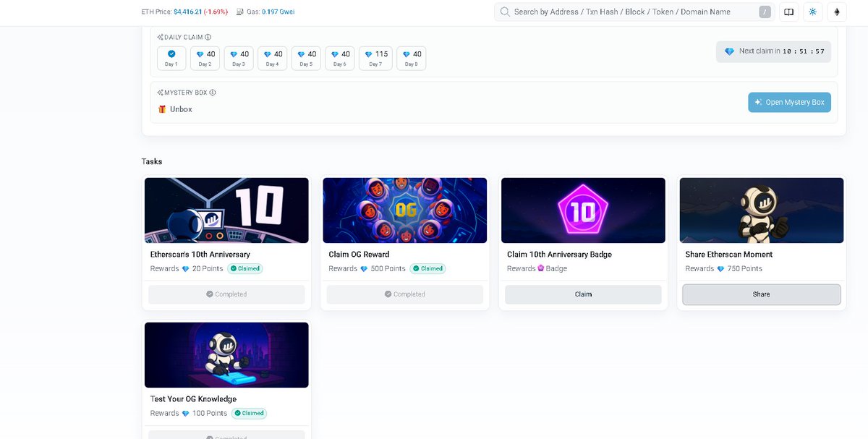The image size is (868, 439).
Task: Click Claimed badge on 20 Points task
Action: (x=245, y=268)
